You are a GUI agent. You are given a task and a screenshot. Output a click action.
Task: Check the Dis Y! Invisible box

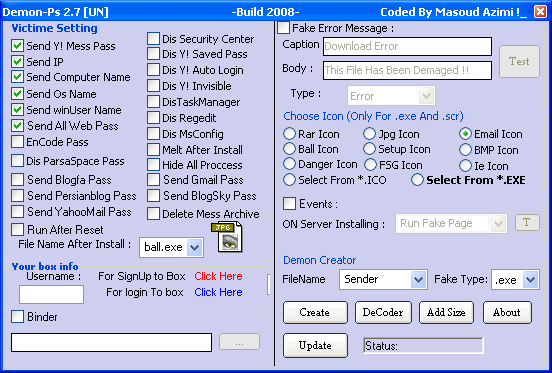pos(153,86)
